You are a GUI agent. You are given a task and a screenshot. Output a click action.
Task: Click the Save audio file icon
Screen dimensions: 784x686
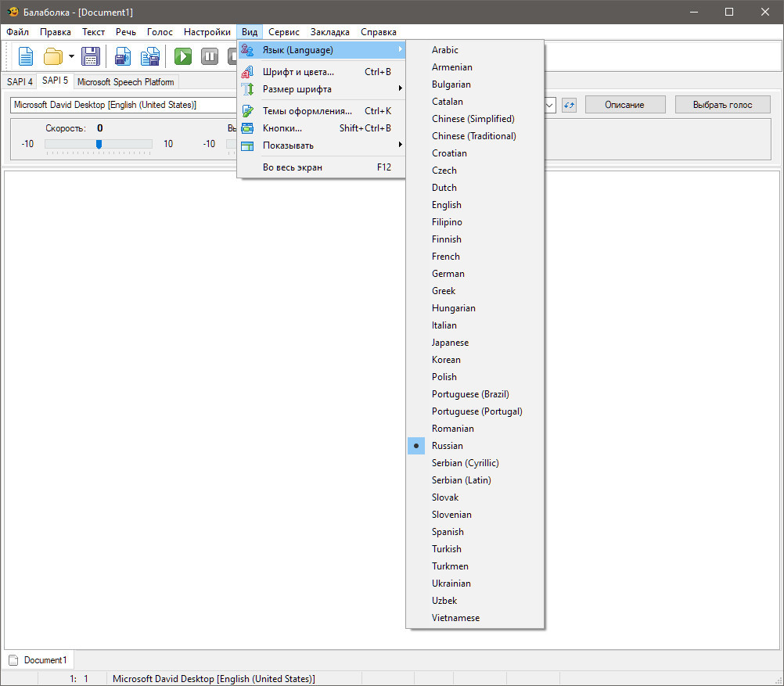(123, 56)
